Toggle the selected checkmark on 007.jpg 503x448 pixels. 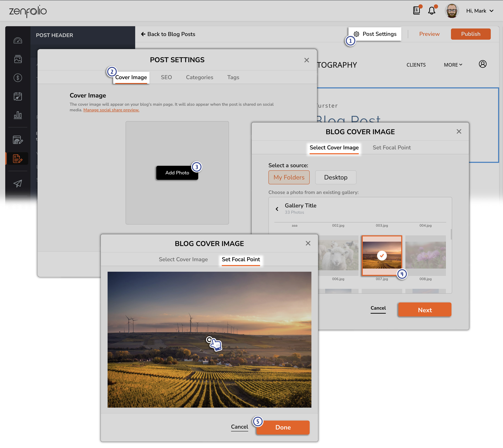click(382, 256)
